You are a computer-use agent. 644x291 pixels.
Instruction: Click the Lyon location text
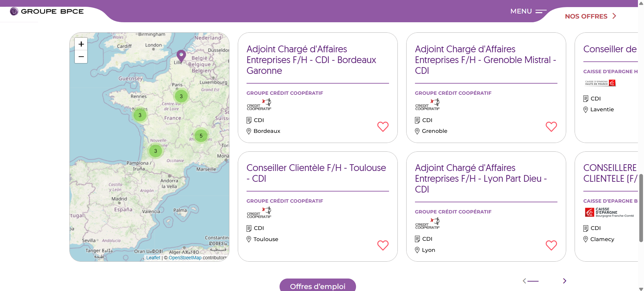(x=428, y=250)
